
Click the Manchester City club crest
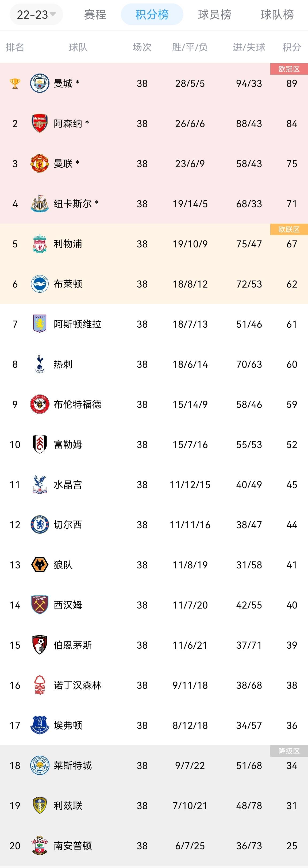tap(40, 83)
